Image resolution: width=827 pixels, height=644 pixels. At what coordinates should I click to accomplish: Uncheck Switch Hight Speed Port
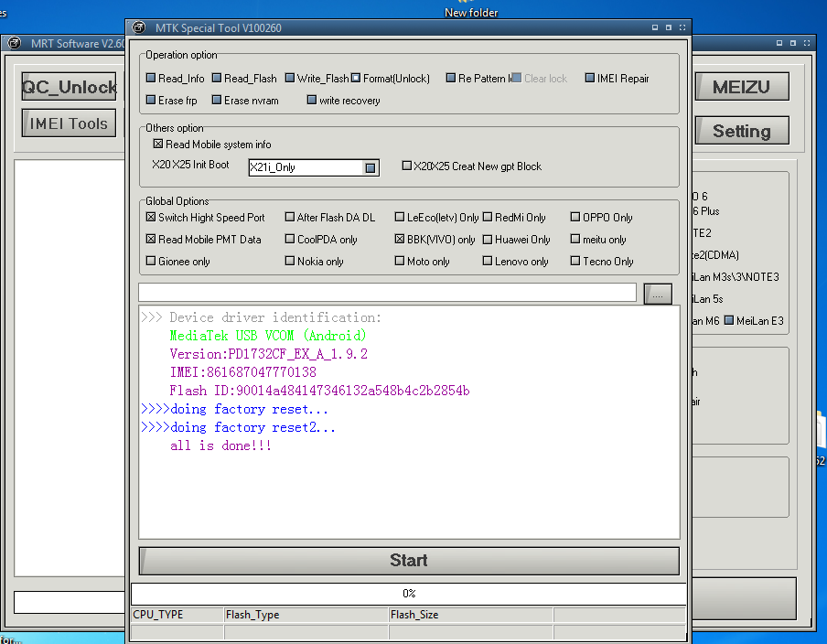pyautogui.click(x=151, y=217)
